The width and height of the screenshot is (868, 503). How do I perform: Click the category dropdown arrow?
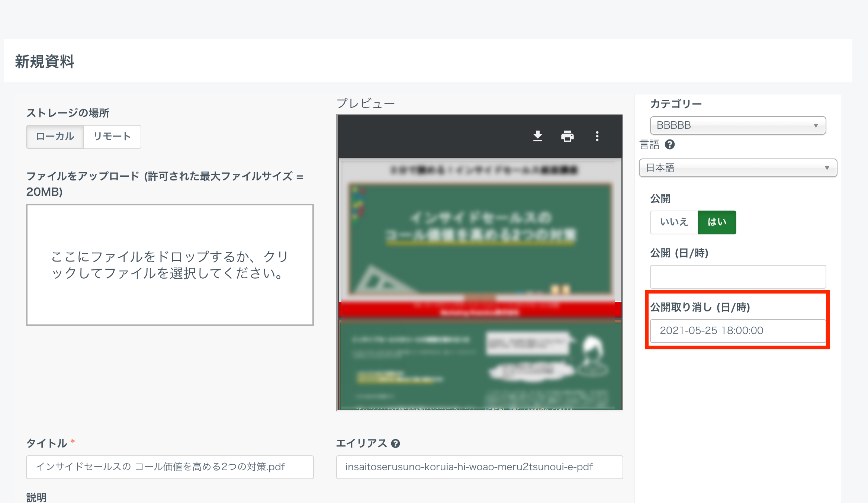(x=816, y=125)
